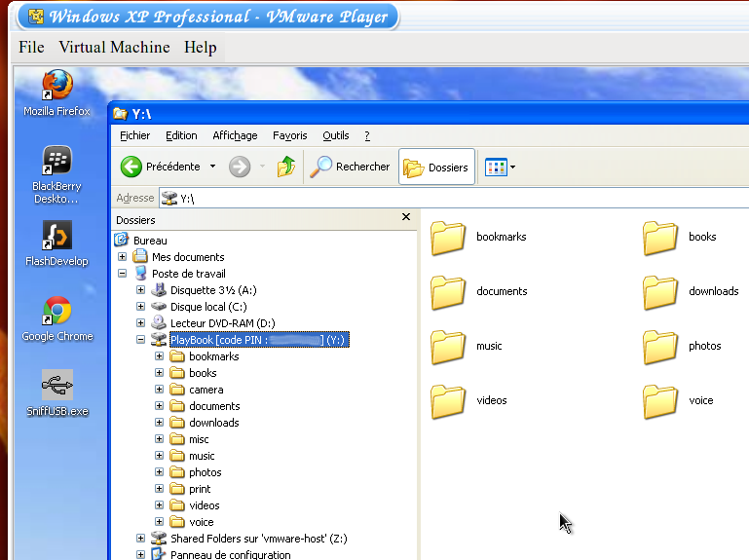
Task: Select the music folder in right pane
Action: click(467, 347)
